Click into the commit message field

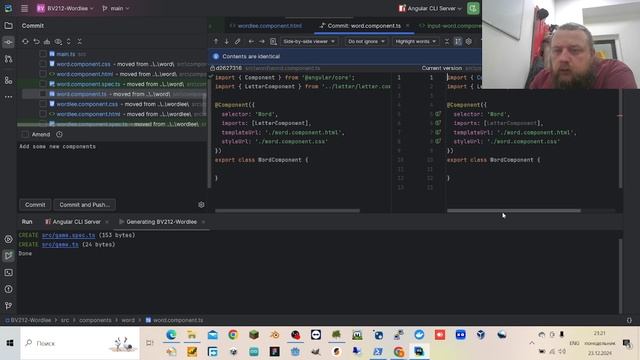pos(112,169)
